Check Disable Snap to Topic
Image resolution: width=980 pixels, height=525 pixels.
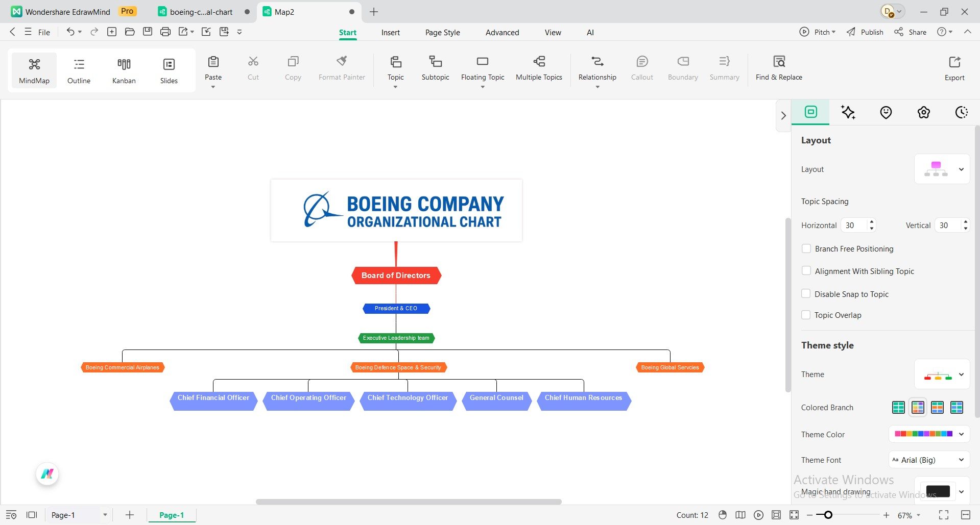click(806, 293)
